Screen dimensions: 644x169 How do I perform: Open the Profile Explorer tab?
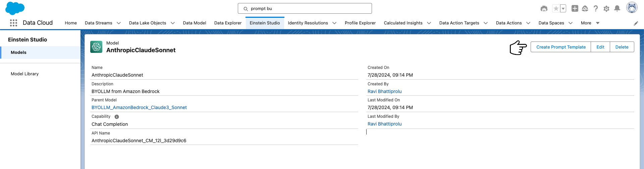pyautogui.click(x=360, y=23)
